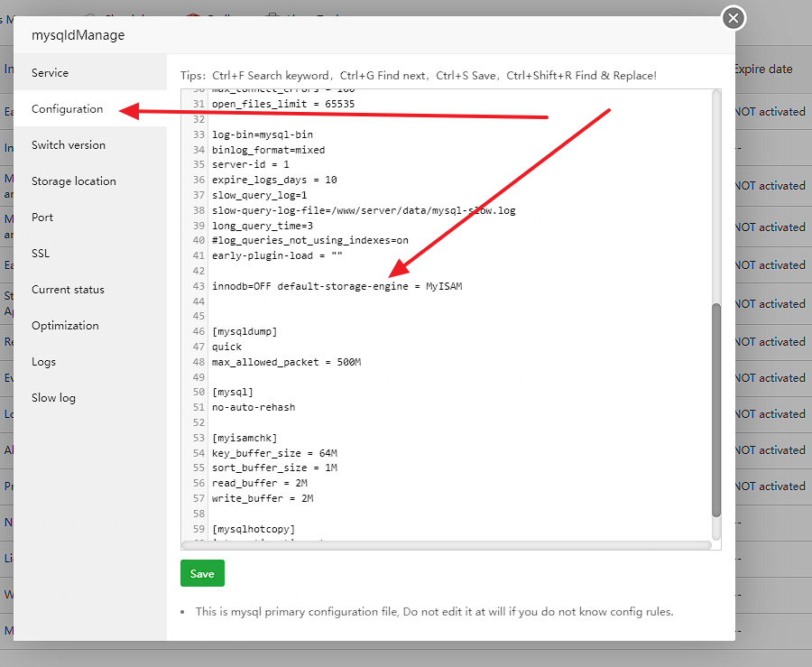Viewport: 812px width, 667px height.
Task: Go to Switch version section
Action: [x=69, y=145]
